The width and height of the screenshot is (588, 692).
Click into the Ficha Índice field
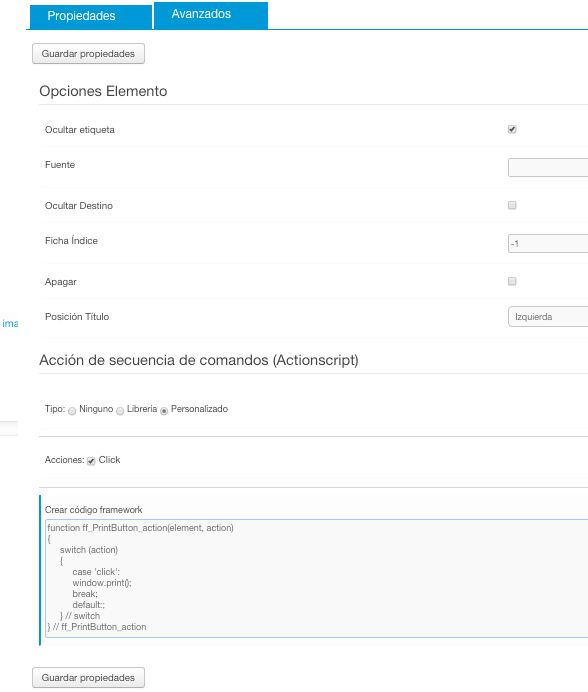[548, 244]
